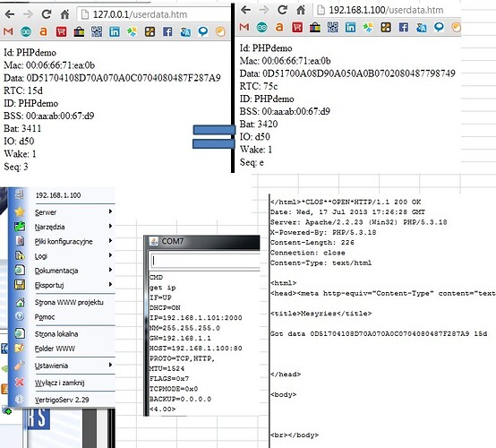Open the Facebook bookmark in right browser
Image resolution: width=496 pixels, height=448 pixels.
coord(403,27)
